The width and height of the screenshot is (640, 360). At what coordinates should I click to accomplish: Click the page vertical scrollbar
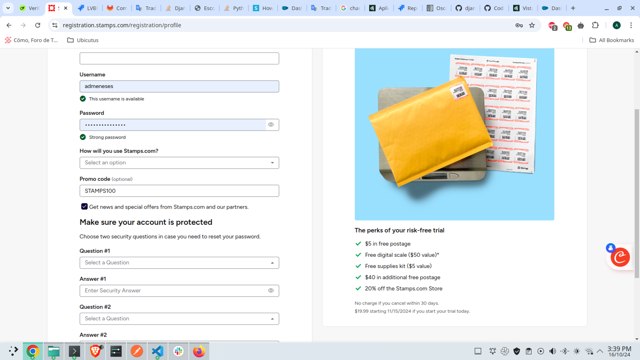point(637,194)
